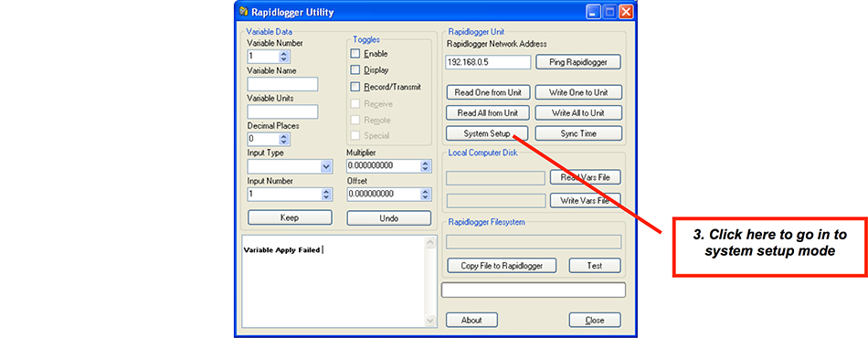Click Read All from Unit

click(488, 113)
